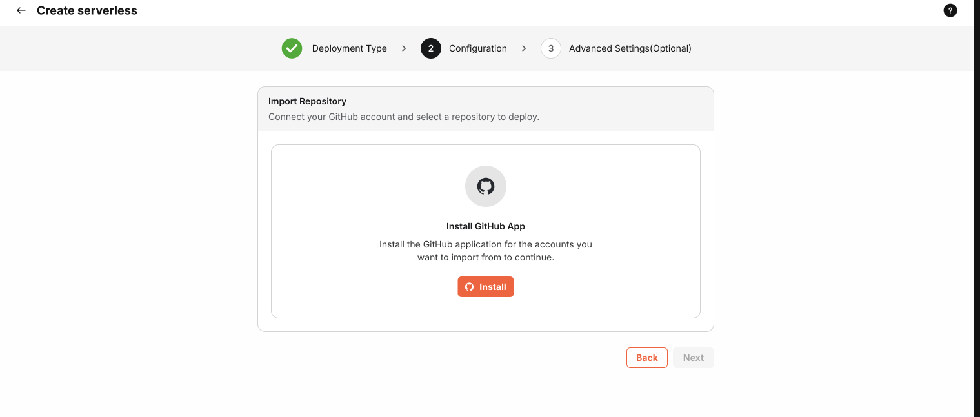The image size is (980, 417).
Task: Click the Install GitHub App button
Action: click(x=486, y=287)
